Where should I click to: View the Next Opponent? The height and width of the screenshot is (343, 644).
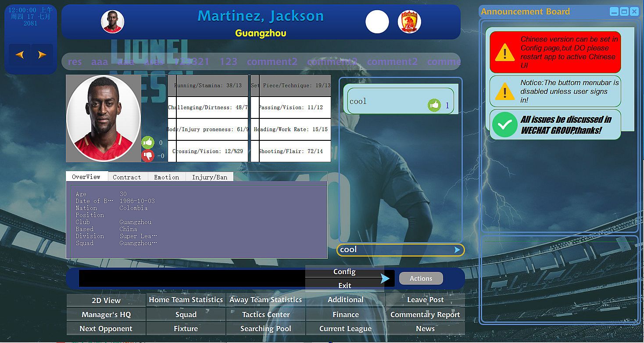[x=106, y=329]
